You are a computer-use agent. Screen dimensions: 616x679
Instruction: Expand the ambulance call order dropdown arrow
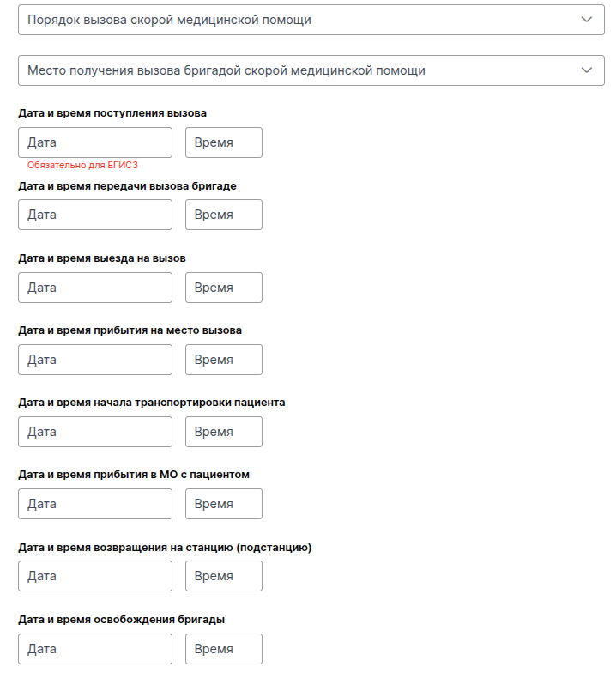586,20
